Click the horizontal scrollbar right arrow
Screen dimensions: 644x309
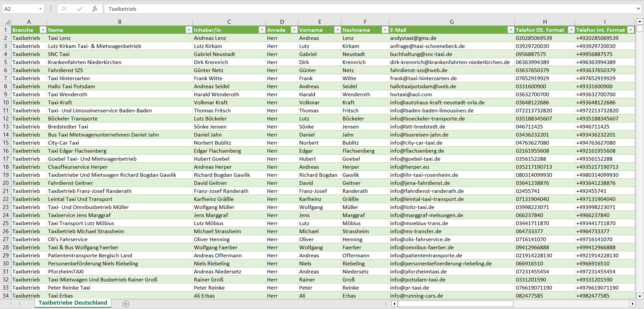pyautogui.click(x=632, y=304)
